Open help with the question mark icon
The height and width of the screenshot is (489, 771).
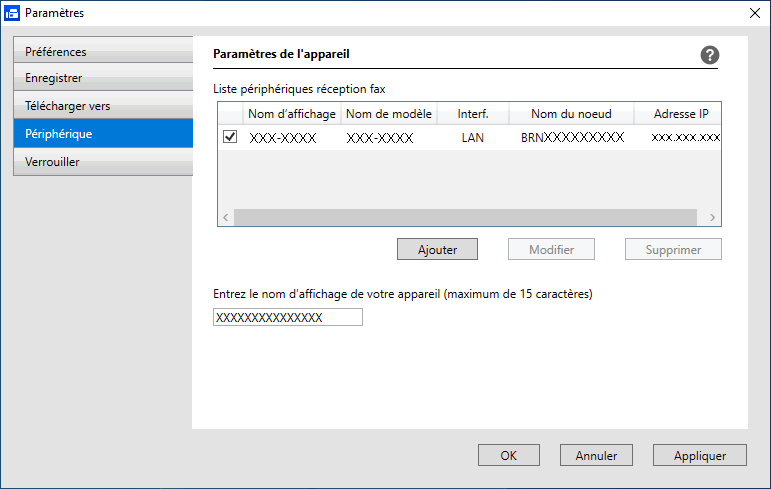[x=710, y=55]
